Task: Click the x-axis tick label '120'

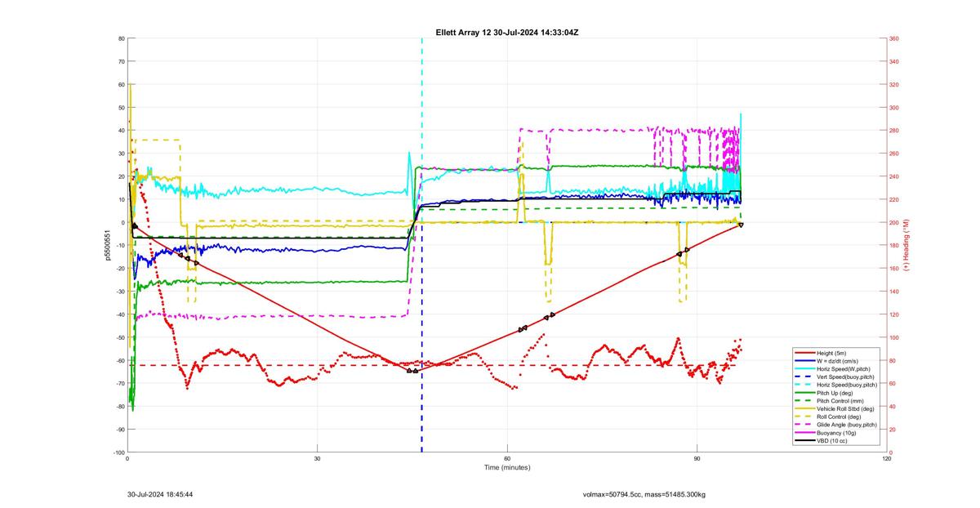Action: click(x=887, y=459)
